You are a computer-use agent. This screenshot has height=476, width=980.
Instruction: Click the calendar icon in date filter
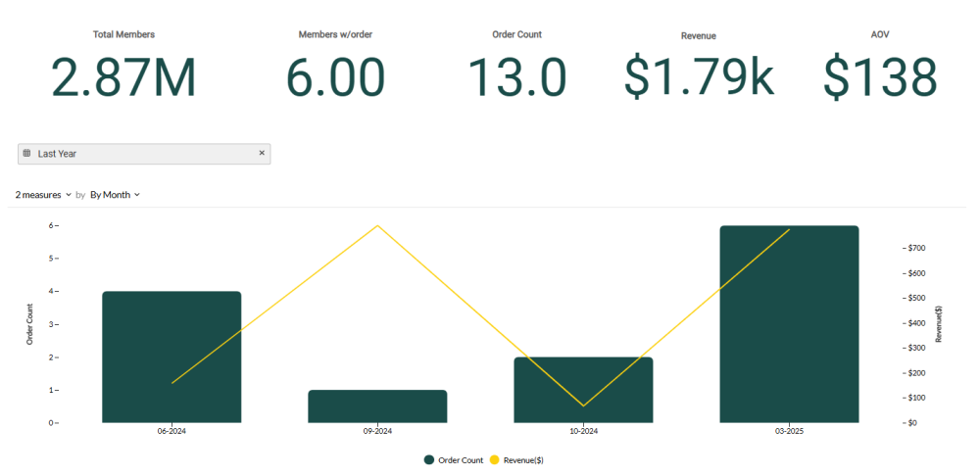pyautogui.click(x=26, y=154)
